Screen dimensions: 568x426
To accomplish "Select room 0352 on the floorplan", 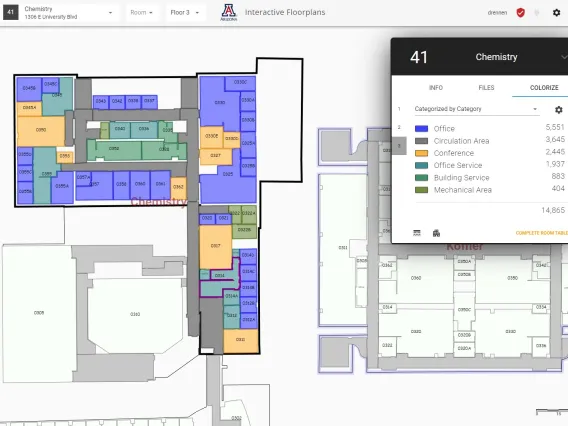I will (114, 149).
